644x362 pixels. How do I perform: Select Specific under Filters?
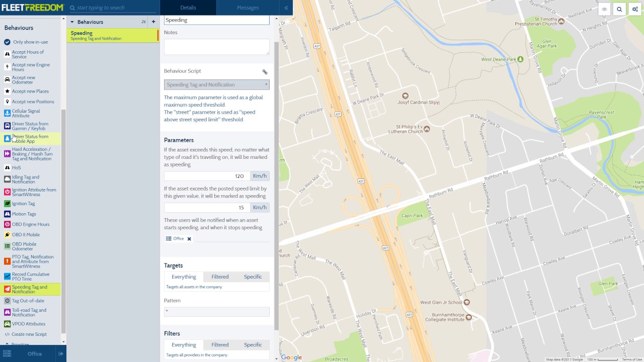click(253, 345)
